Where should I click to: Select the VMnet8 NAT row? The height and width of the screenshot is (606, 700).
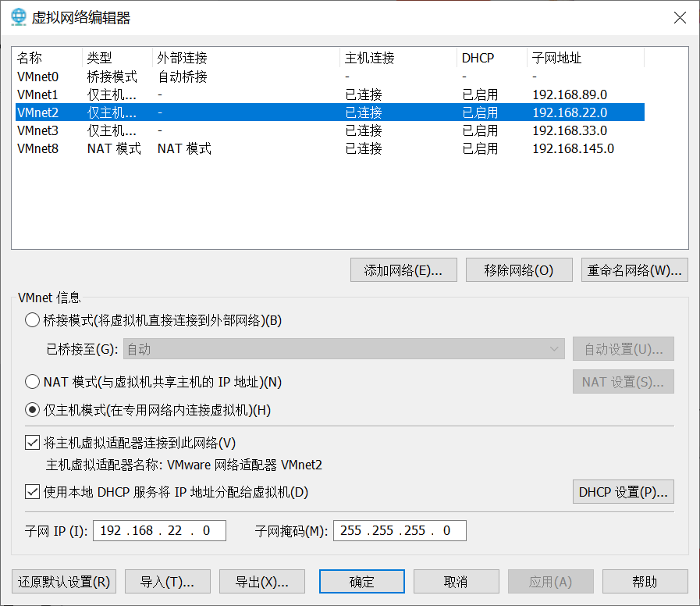click(x=330, y=148)
